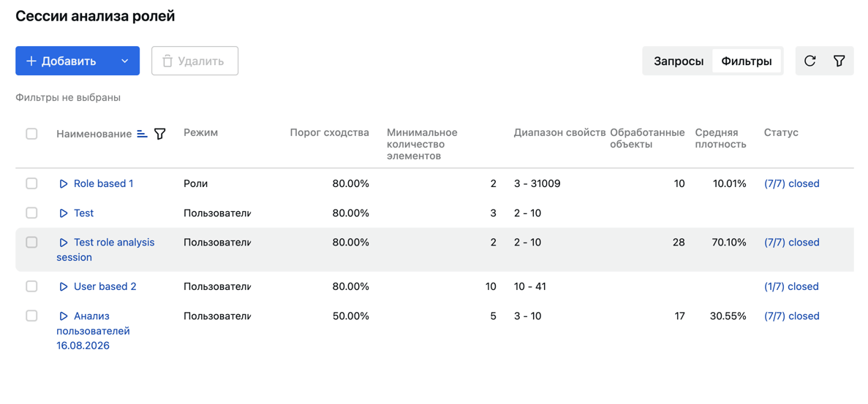Click the play triangle beside Test role analysis session
This screenshot has width=868, height=404.
64,242
